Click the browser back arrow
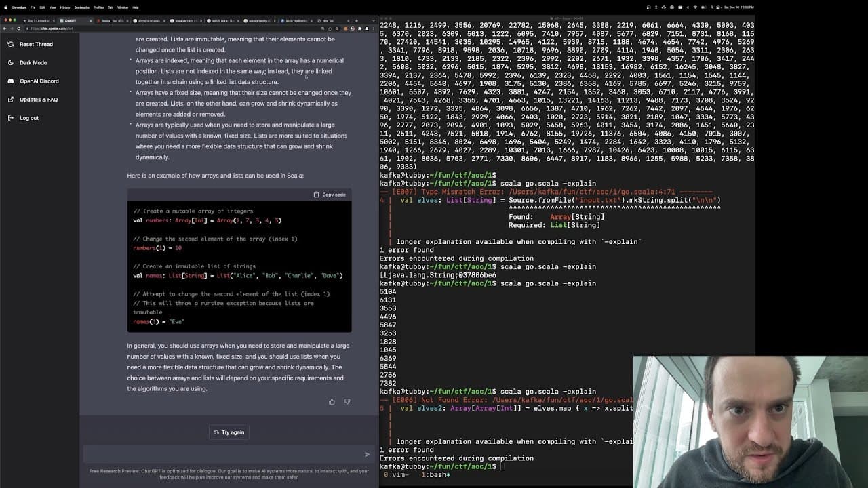The image size is (868, 488). tap(5, 28)
